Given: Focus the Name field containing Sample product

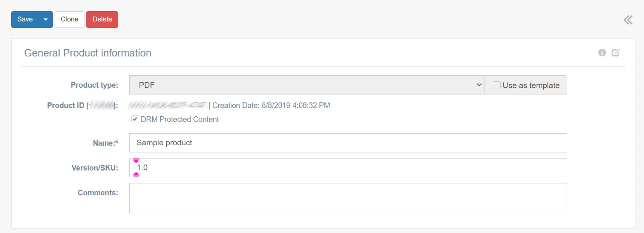Looking at the screenshot, I should [x=348, y=143].
